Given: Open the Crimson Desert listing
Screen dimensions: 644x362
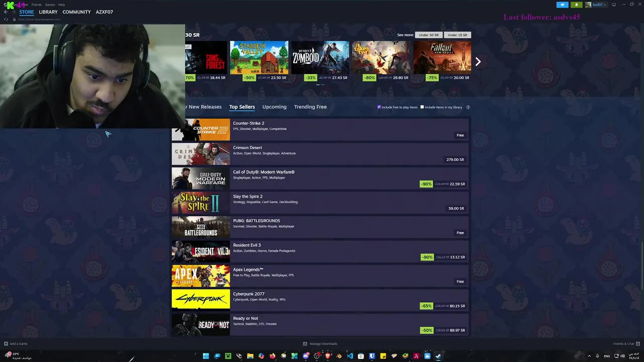Looking at the screenshot, I should coord(320,154).
